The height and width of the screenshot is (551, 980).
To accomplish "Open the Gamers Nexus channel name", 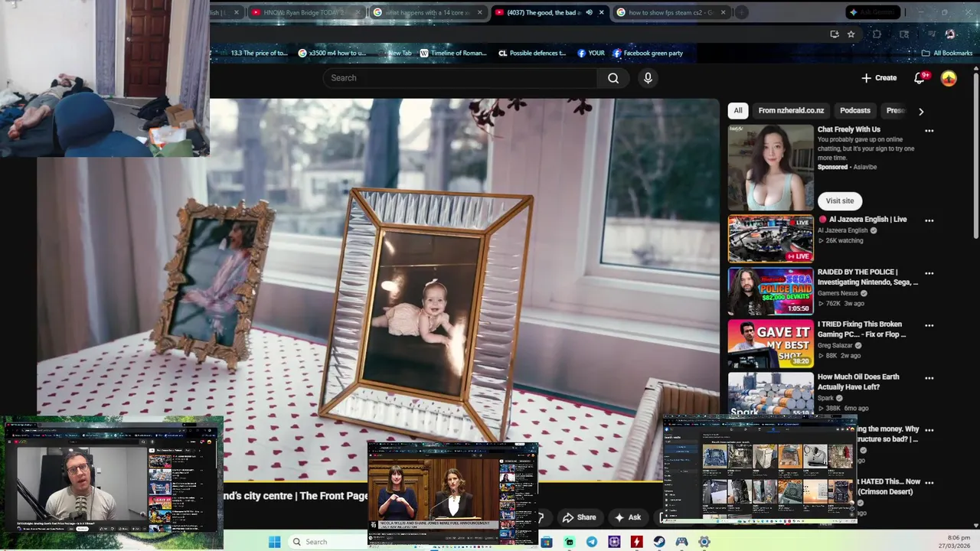I will point(838,293).
